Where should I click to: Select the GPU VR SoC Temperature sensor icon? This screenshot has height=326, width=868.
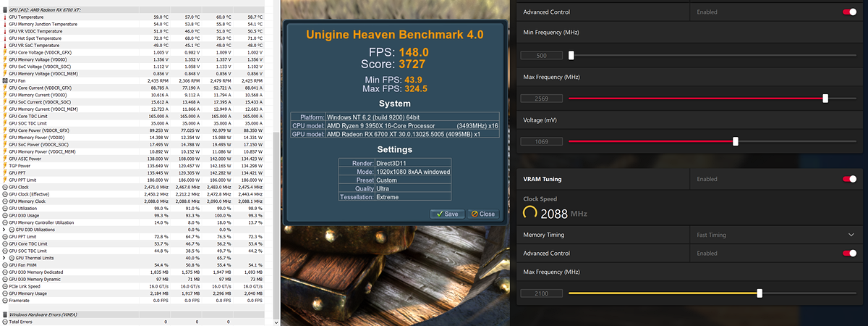pos(5,46)
